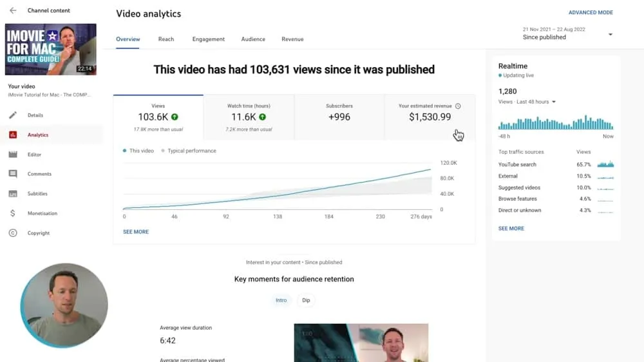
Task: Open Monetisation dollar sign icon
Action: [13, 213]
